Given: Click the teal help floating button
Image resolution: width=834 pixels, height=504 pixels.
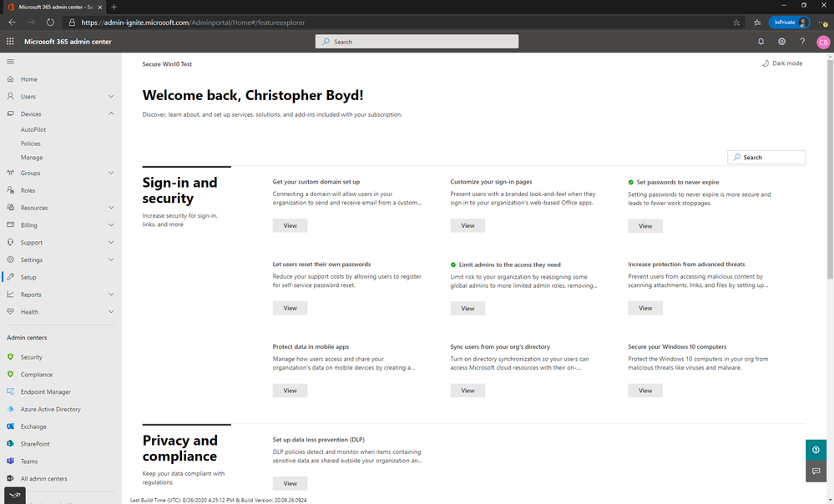Looking at the screenshot, I should tap(816, 450).
